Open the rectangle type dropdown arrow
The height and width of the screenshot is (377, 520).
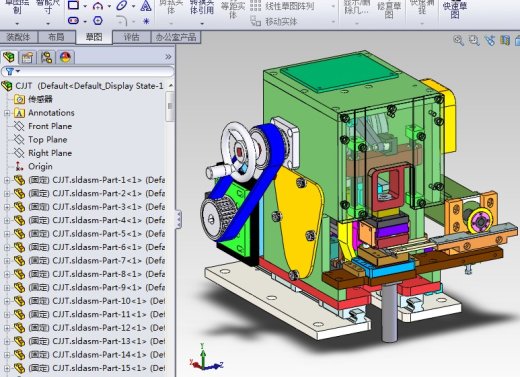pos(85,6)
